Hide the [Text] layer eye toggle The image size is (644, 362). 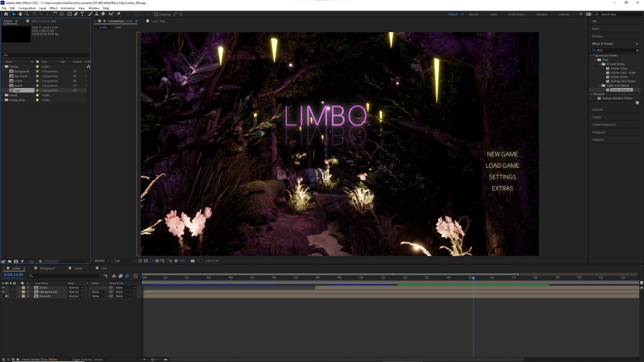point(3,287)
